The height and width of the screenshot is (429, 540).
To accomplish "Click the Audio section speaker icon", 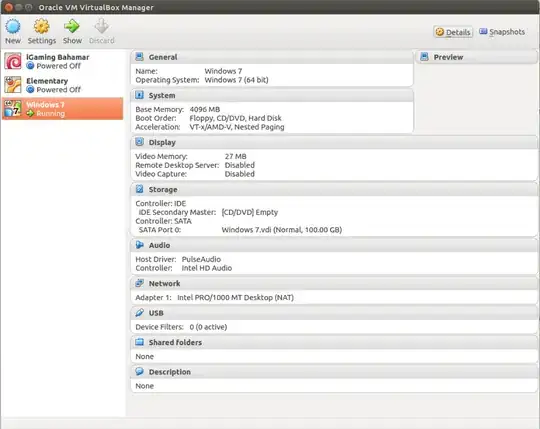I will coord(139,245).
